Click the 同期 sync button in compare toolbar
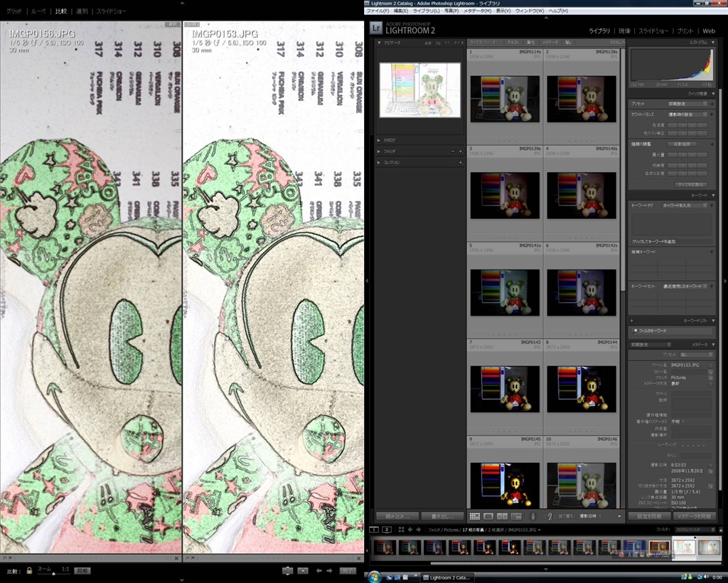This screenshot has height=583, width=728. click(82, 571)
